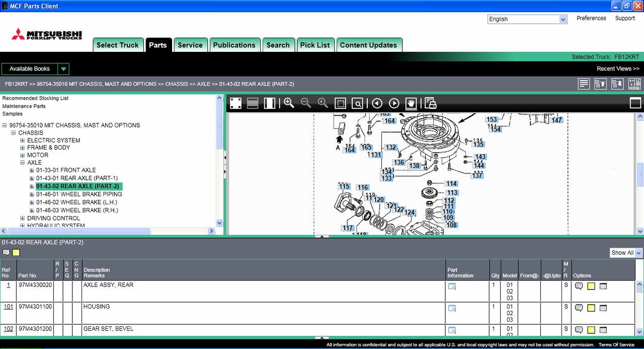This screenshot has height=349, width=644.
Task: Add comment to HOUSING row
Action: coord(579,308)
